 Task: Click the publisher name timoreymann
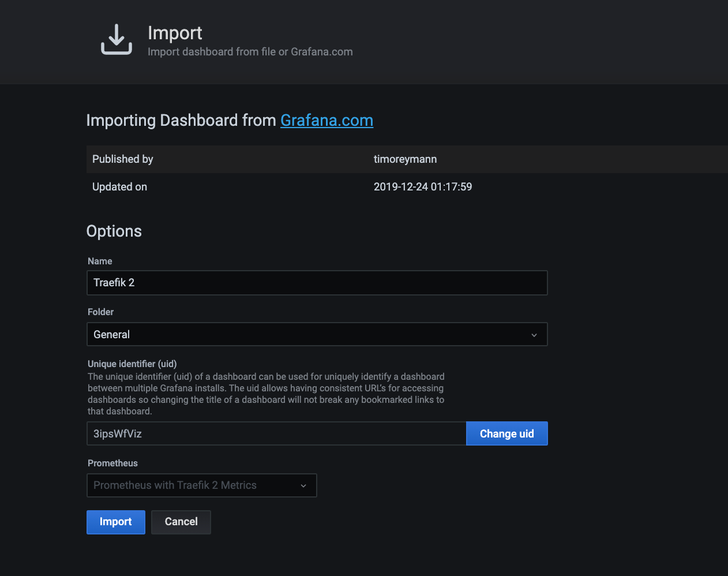coord(405,159)
